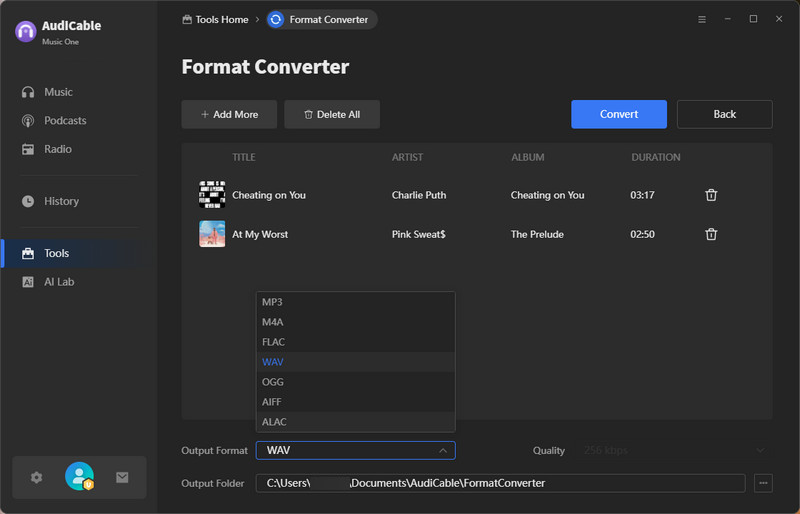Image resolution: width=800 pixels, height=514 pixels.
Task: Choose ALAC from the format list
Action: 355,422
